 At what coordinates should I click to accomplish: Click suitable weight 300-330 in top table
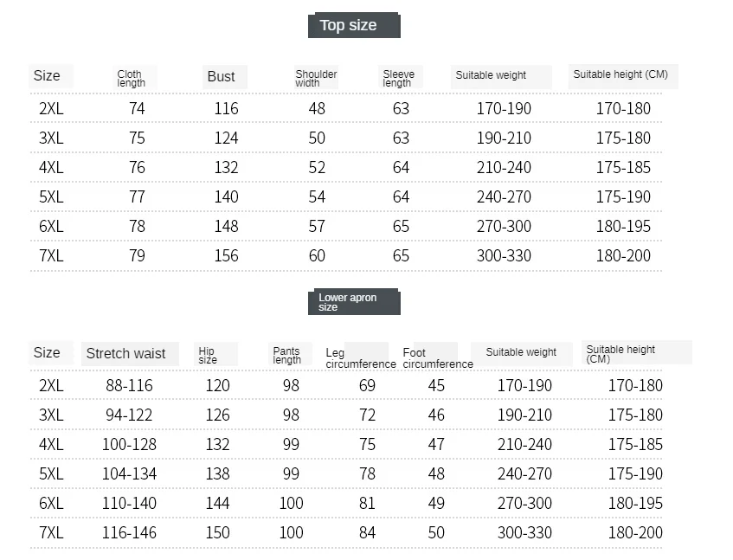504,255
